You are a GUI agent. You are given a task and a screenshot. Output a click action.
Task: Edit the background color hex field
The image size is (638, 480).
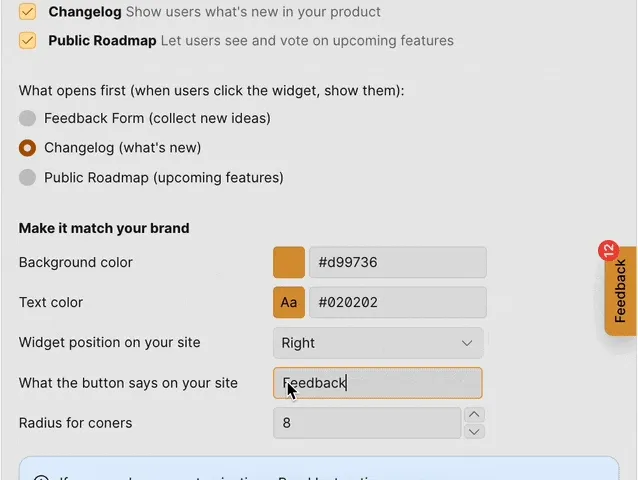(397, 263)
